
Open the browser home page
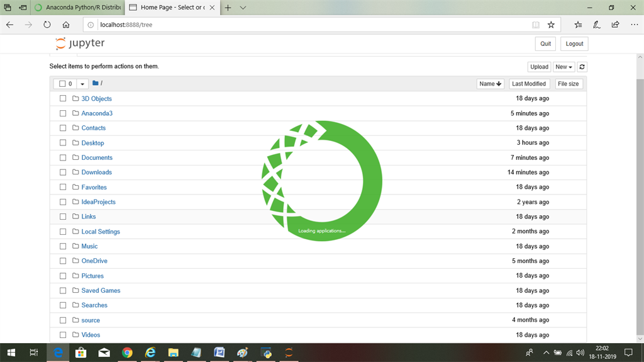tap(65, 25)
